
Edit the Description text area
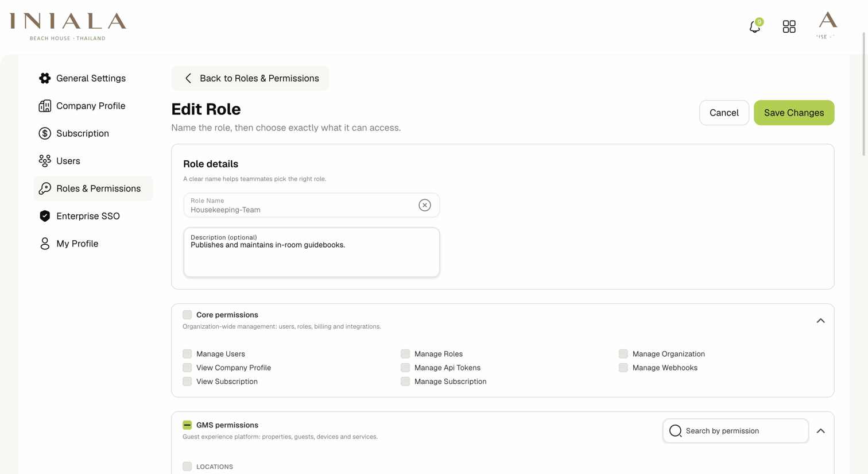tap(312, 252)
